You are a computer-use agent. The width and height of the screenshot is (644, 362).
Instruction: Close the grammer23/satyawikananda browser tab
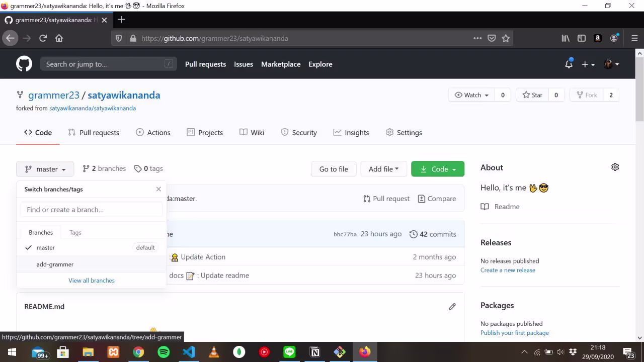[x=104, y=20]
